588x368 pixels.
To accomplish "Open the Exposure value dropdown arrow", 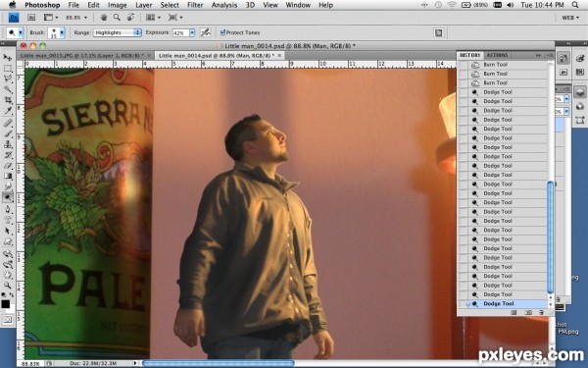I will pos(192,32).
